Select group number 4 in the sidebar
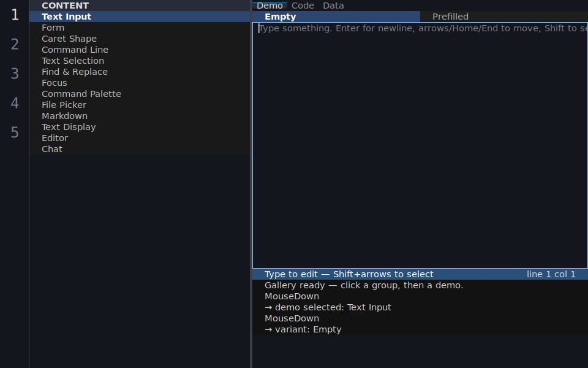The height and width of the screenshot is (368, 588). coord(15,103)
